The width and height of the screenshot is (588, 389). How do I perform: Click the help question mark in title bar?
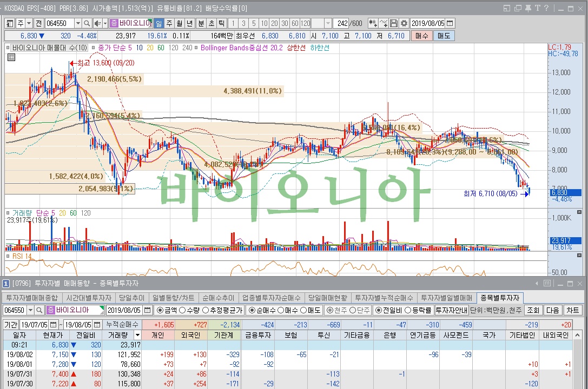point(546,8)
